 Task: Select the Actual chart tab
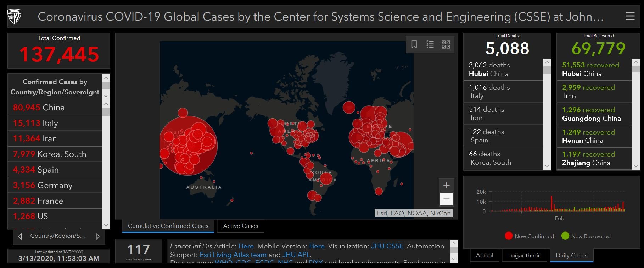point(485,255)
